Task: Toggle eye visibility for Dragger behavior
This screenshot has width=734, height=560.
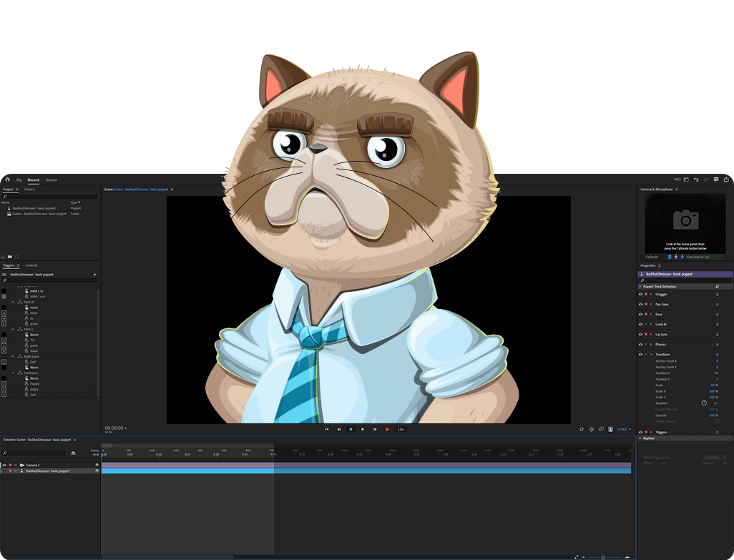Action: (640, 294)
